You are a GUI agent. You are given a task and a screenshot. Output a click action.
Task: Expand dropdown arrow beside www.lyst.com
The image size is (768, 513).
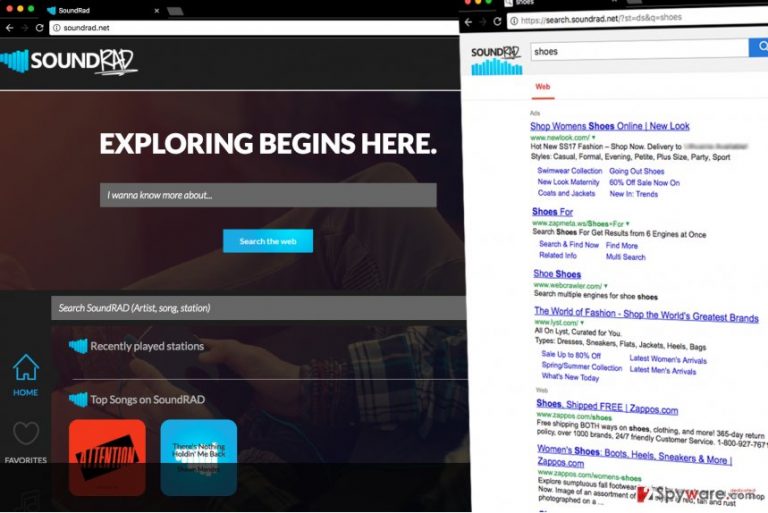[582, 323]
